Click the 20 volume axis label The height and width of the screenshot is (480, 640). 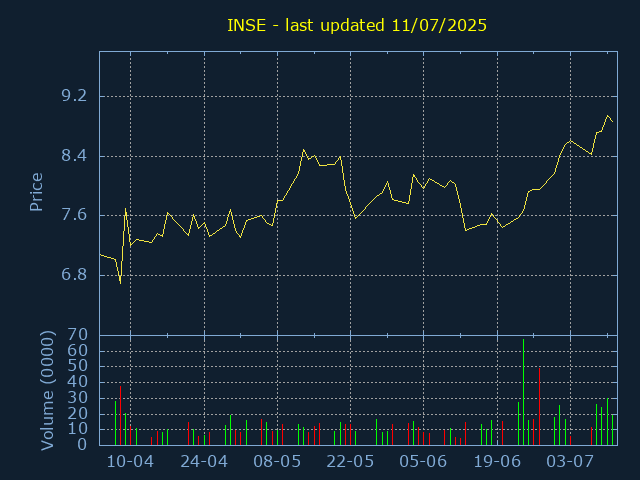click(78, 413)
